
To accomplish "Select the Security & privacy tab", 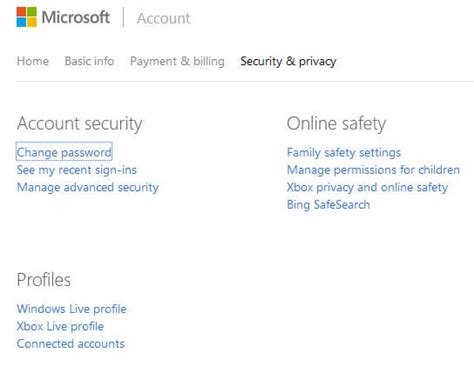I will (x=288, y=61).
